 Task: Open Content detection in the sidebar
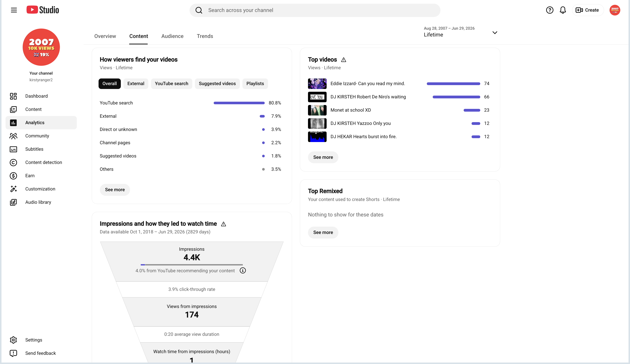41,162
